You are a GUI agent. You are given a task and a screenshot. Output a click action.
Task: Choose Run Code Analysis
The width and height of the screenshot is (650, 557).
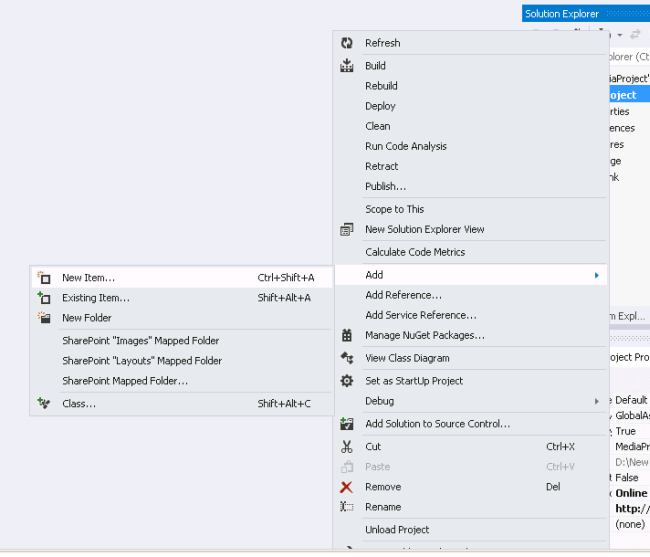point(406,146)
